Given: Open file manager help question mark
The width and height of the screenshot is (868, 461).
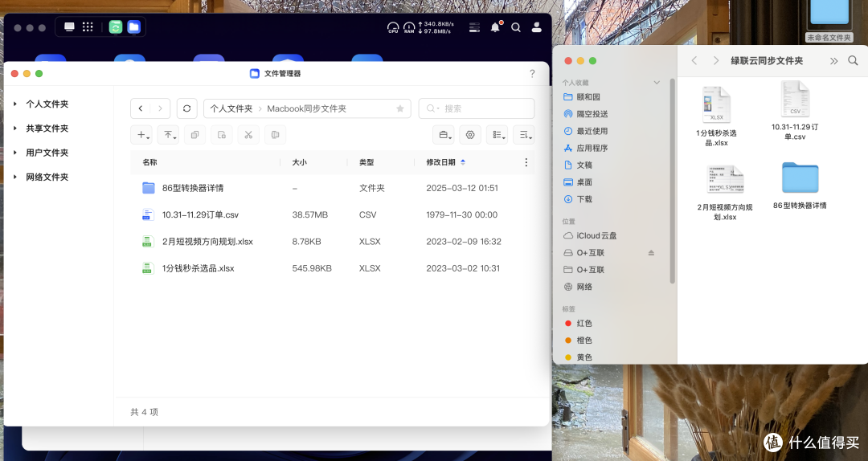Looking at the screenshot, I should click(x=532, y=74).
